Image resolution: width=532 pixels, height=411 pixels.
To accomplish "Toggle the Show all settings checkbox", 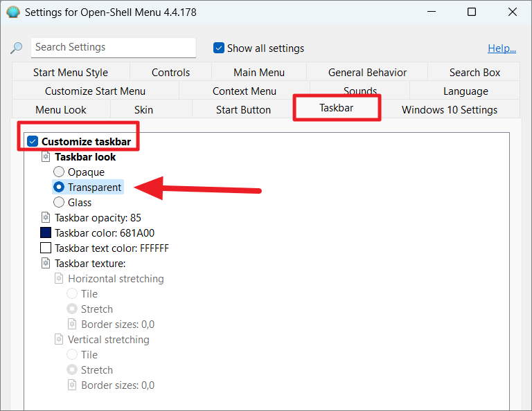I will tap(219, 48).
